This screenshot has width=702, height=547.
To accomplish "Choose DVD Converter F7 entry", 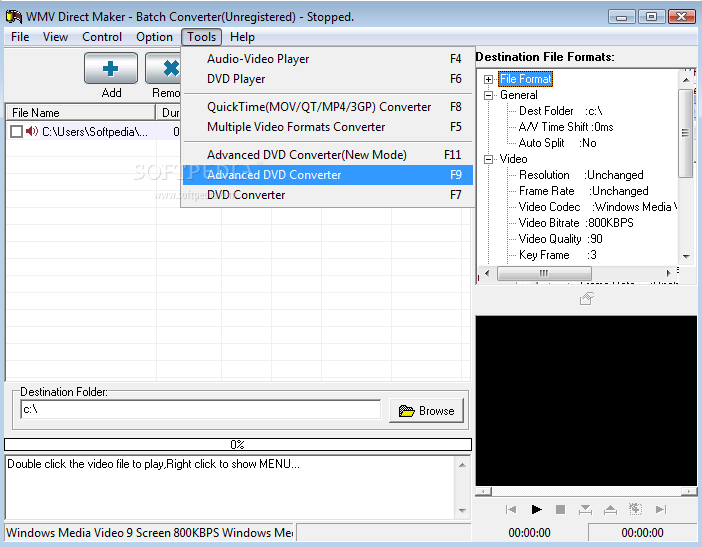I will pos(328,195).
